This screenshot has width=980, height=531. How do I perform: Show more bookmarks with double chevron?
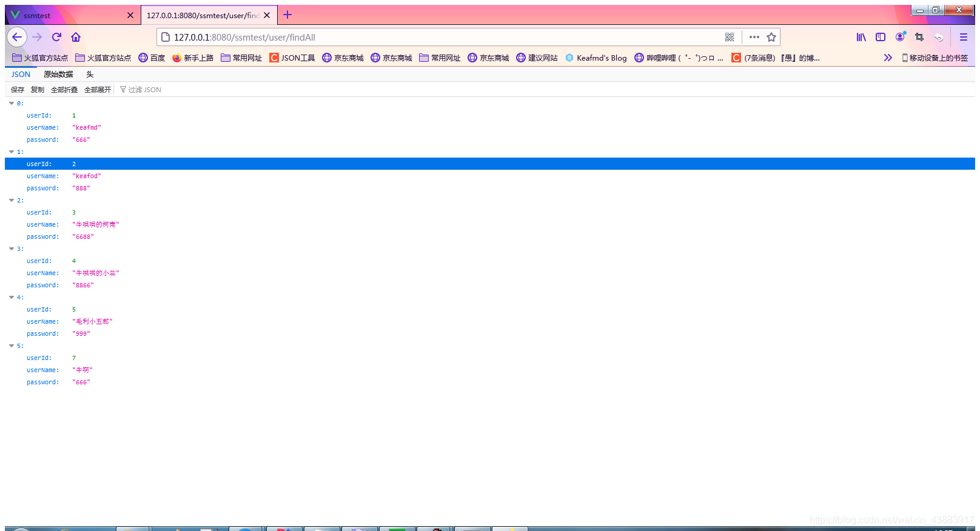(888, 58)
